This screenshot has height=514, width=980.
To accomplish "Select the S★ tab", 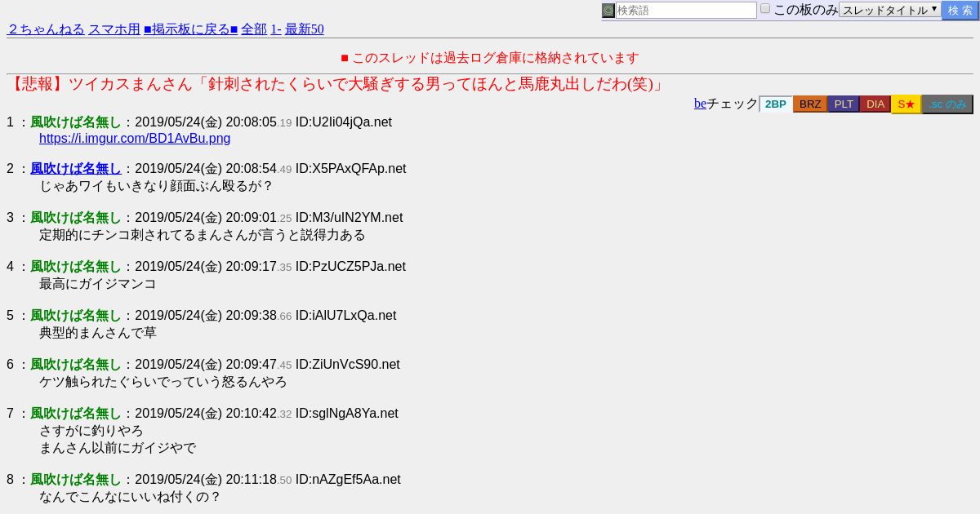I will pyautogui.click(x=906, y=104).
